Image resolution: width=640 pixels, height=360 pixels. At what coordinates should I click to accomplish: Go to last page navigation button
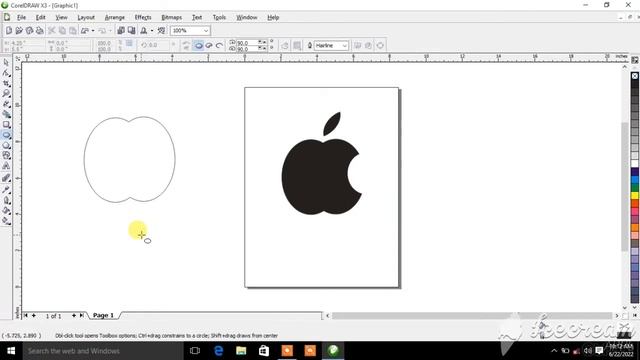click(82, 316)
